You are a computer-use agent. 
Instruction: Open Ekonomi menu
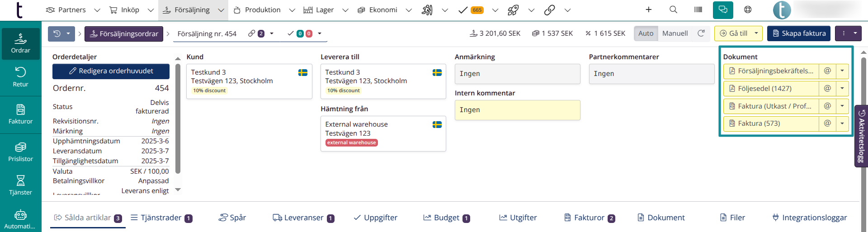377,10
